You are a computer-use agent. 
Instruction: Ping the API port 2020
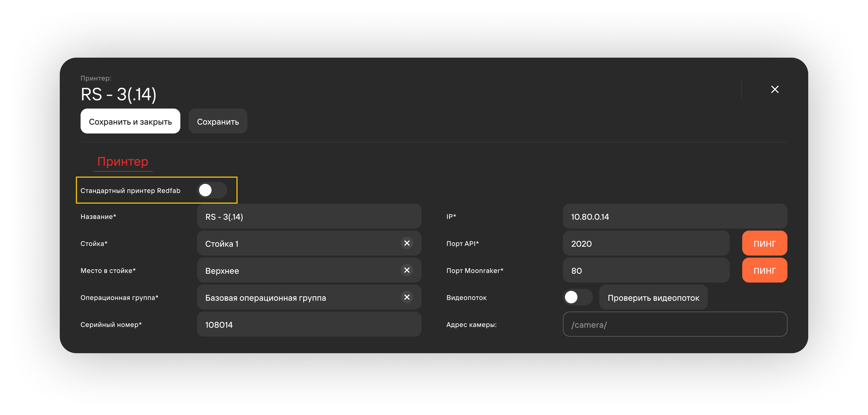(x=765, y=243)
